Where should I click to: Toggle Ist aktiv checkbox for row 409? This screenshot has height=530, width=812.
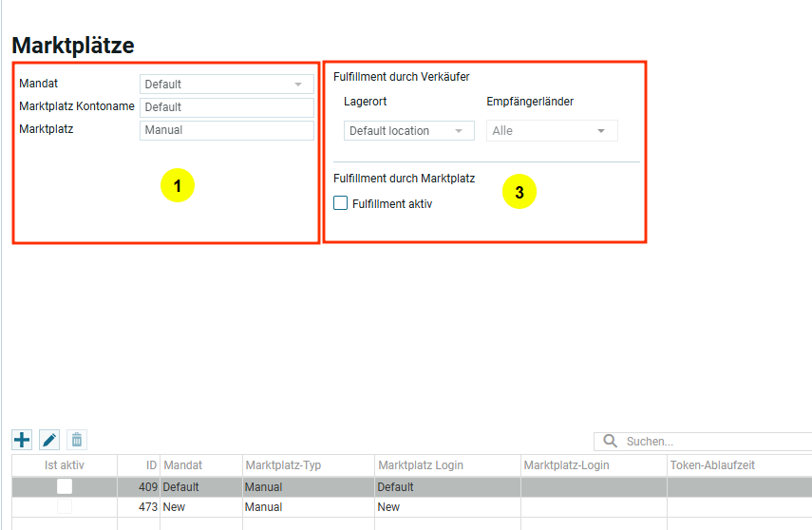coord(65,486)
